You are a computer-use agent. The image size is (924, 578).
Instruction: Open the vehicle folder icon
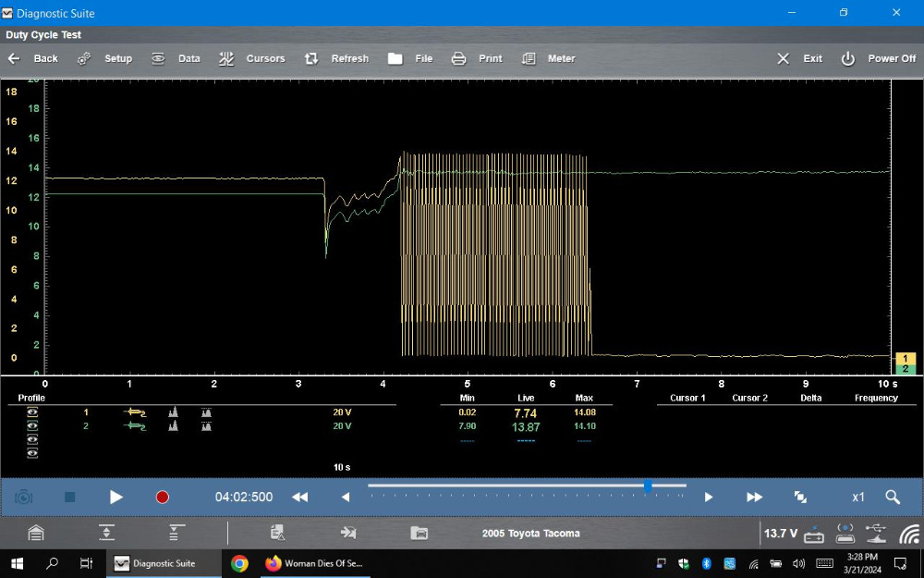click(419, 533)
